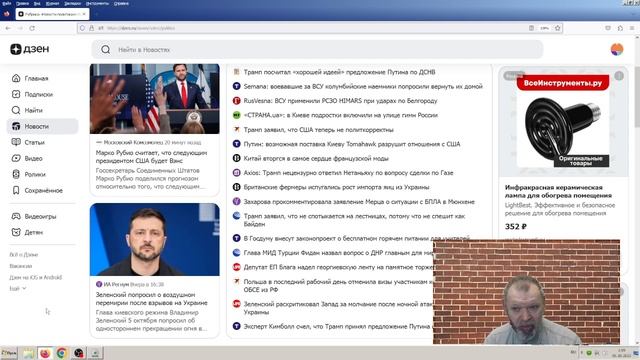The width and height of the screenshot is (640, 360).
Task: Reload the page with the refresh button
Action: (x=32, y=28)
